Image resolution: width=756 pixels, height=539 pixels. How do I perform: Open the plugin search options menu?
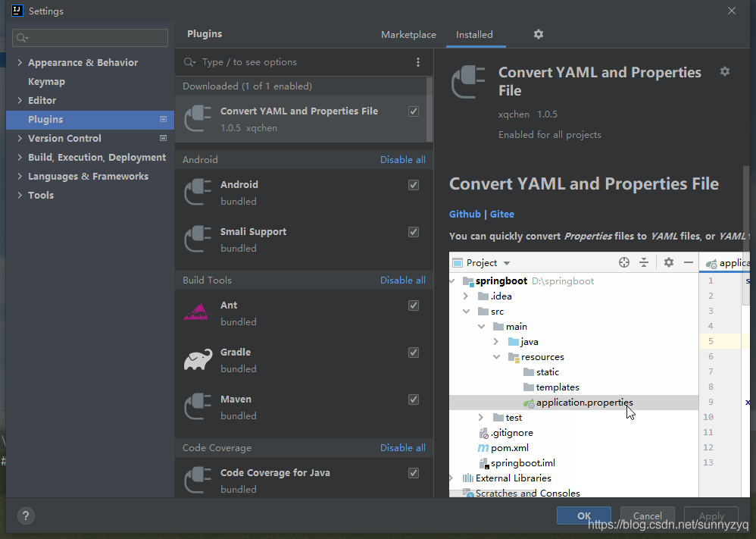point(418,62)
